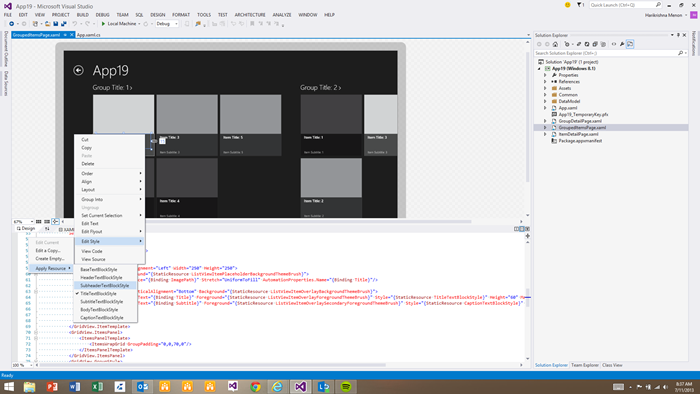Pin the Solution Explorer panel
700x394 pixels.
pyautogui.click(x=678, y=35)
